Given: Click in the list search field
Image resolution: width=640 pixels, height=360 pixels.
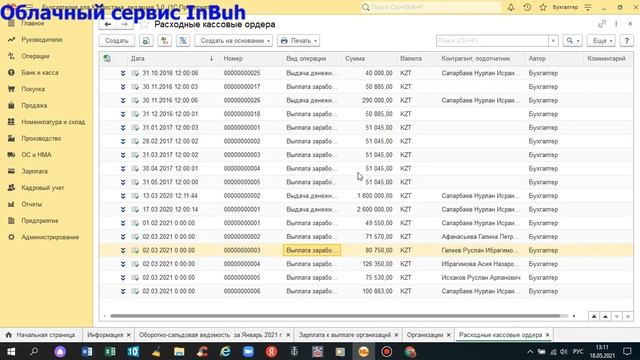Looking at the screenshot, I should coord(492,41).
